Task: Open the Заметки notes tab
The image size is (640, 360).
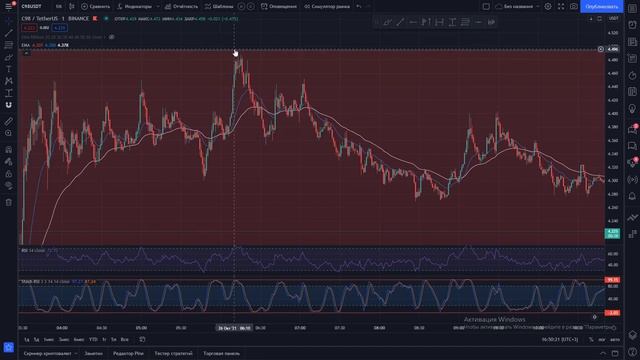Action: tap(93, 353)
